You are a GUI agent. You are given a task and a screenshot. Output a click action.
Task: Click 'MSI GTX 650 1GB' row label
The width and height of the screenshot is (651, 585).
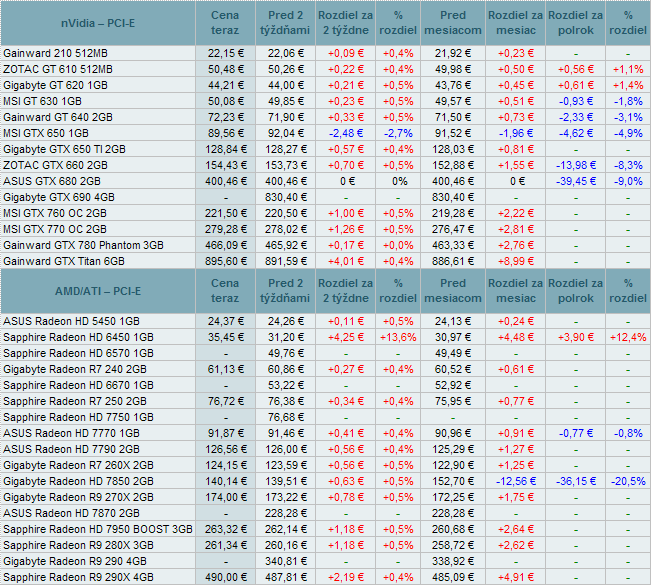click(46, 133)
